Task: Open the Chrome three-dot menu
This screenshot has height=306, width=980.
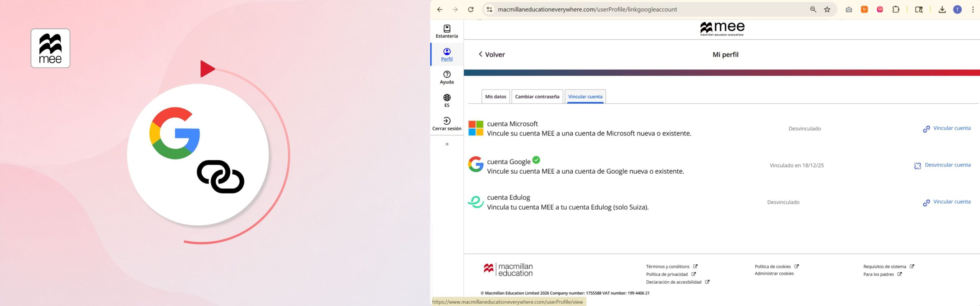Action: pos(973,10)
